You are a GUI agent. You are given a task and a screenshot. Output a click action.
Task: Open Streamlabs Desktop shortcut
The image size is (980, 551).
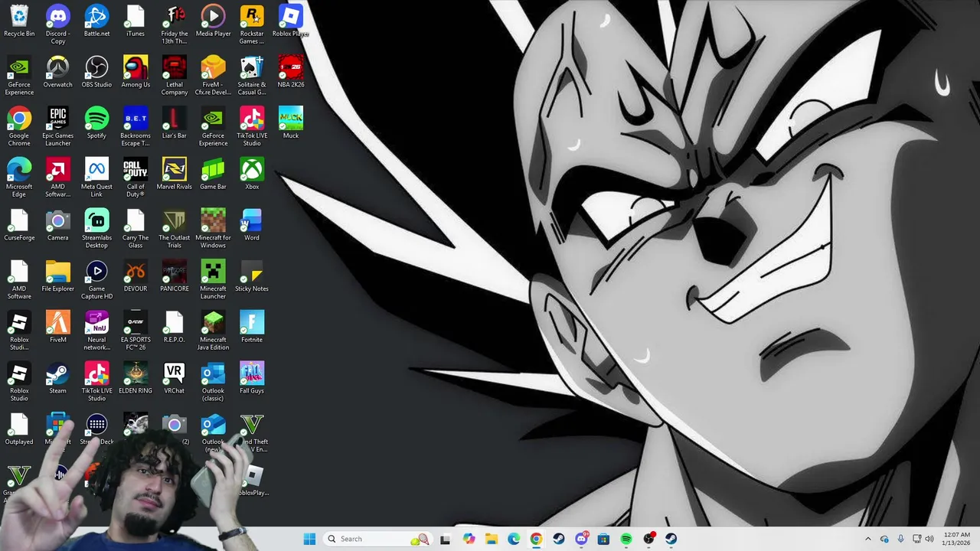96,229
